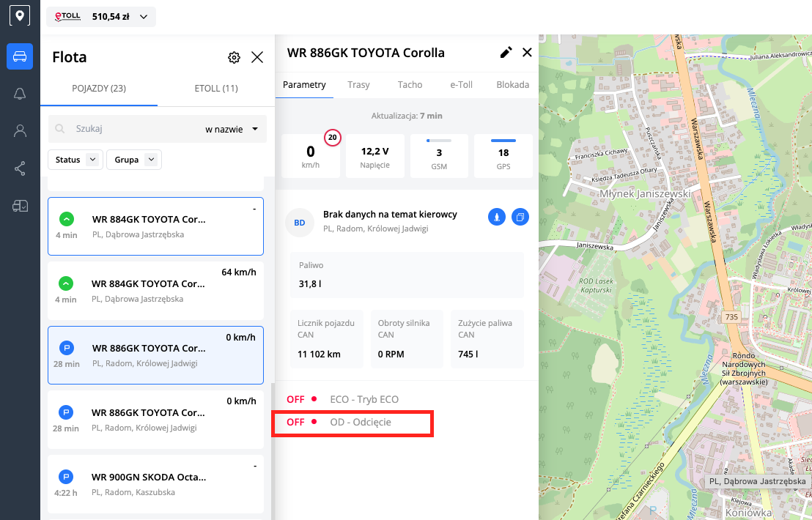Edit the WR 886GK TOYOTA Corolla vehicle
The width and height of the screenshot is (812, 520).
tap(506, 52)
